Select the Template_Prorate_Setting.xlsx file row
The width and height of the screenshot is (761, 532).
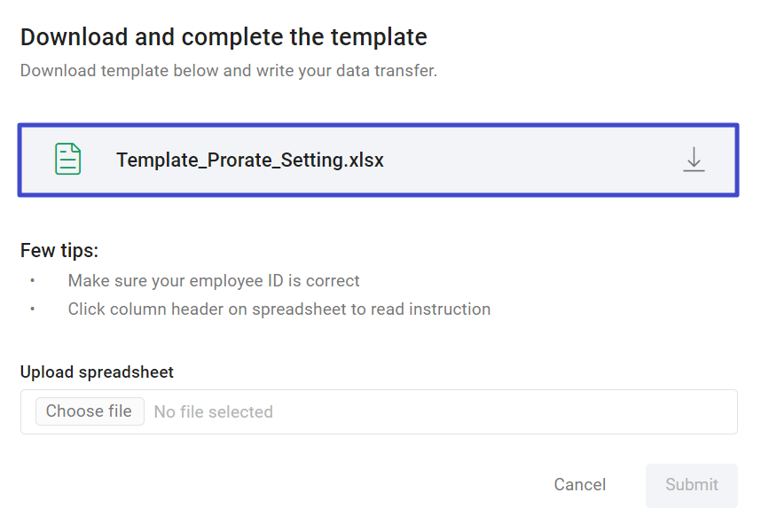[x=379, y=160]
